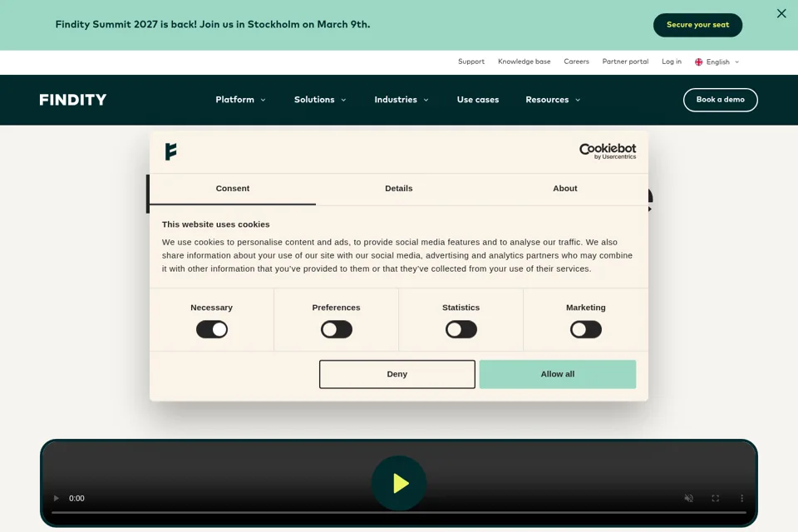This screenshot has width=798, height=532.
Task: Enable the Marketing cookies switch
Action: coord(586,329)
